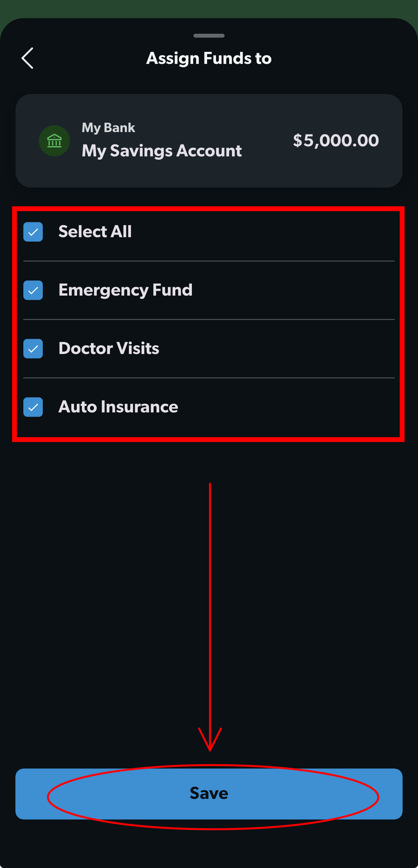Toggle the Doctor Visits checkbox
418x868 pixels.
tap(33, 349)
